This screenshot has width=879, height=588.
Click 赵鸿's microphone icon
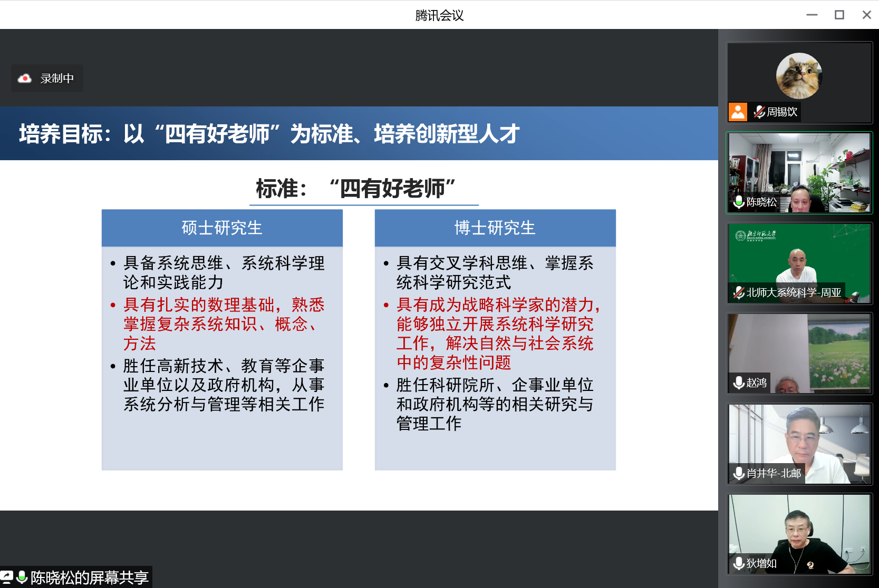tap(739, 383)
